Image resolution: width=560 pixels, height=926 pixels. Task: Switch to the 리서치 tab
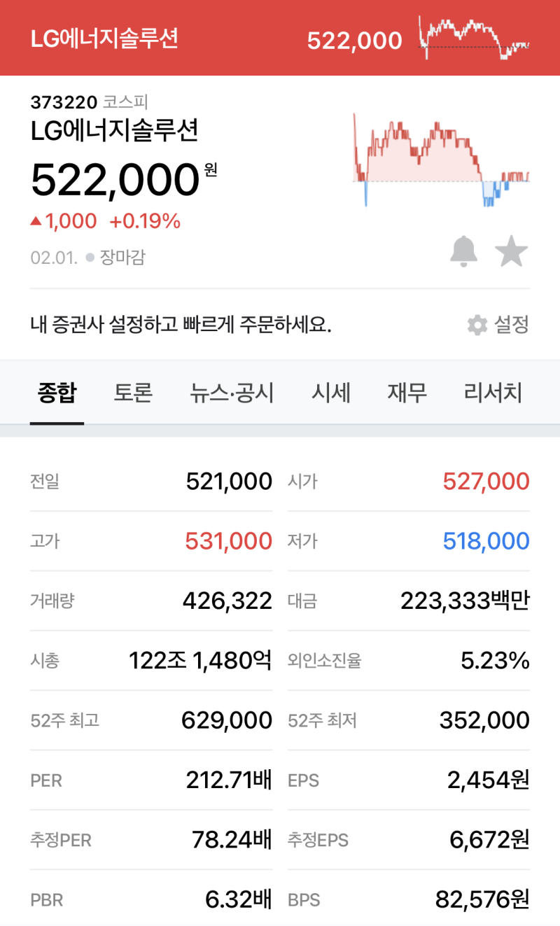point(493,393)
